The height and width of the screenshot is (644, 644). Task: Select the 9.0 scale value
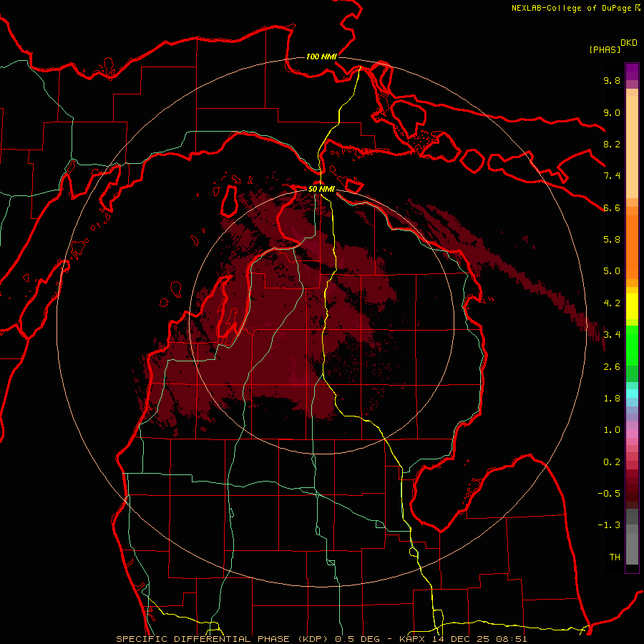pos(612,112)
